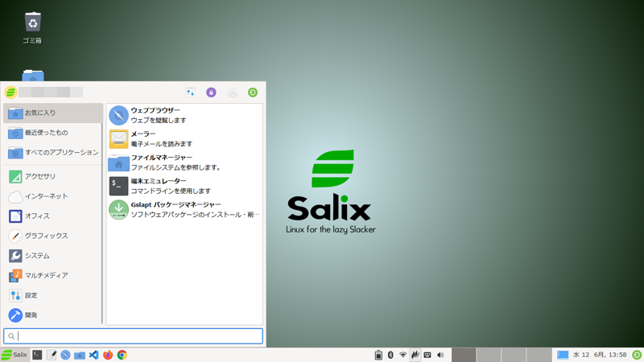Click the flame-shaped tray icon
Viewport: 644px width, 362px height.
[x=415, y=355]
